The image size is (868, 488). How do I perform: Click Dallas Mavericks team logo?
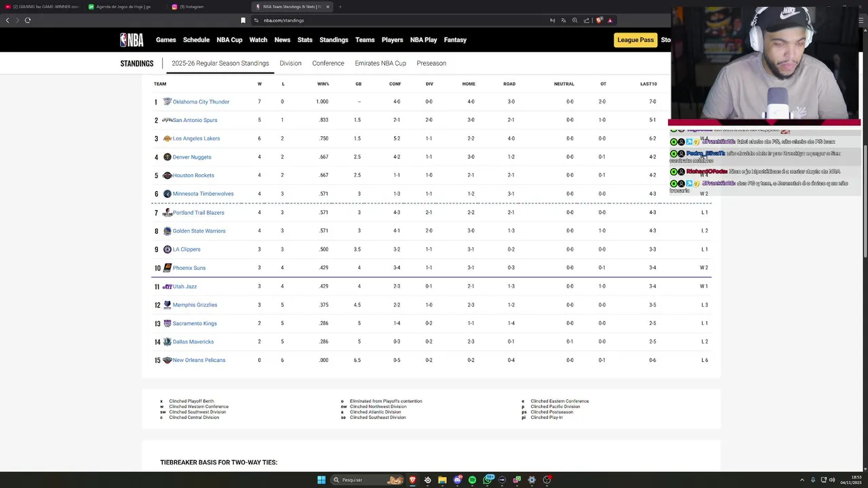pos(167,342)
